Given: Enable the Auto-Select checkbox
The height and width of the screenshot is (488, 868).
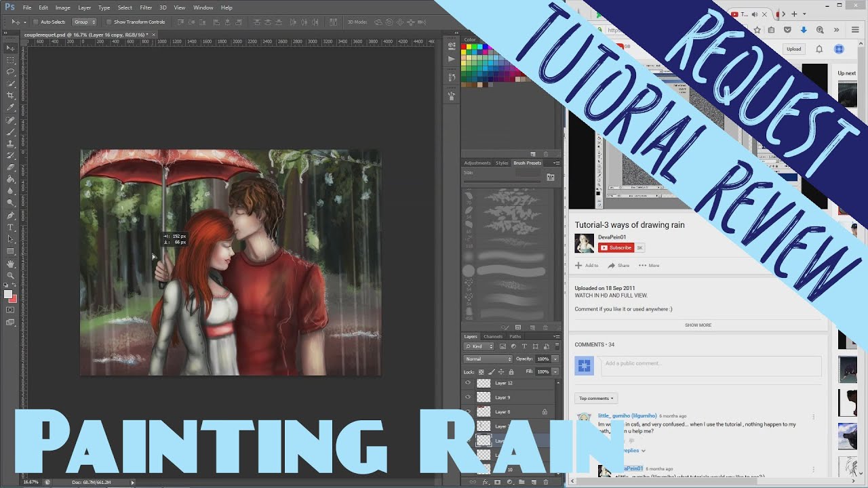Looking at the screenshot, I should 35,22.
